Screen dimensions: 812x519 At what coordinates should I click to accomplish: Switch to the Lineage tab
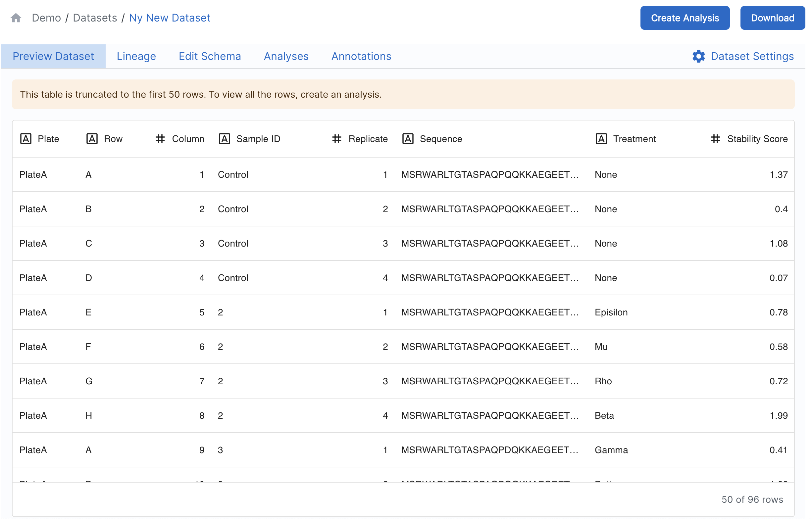pos(136,56)
